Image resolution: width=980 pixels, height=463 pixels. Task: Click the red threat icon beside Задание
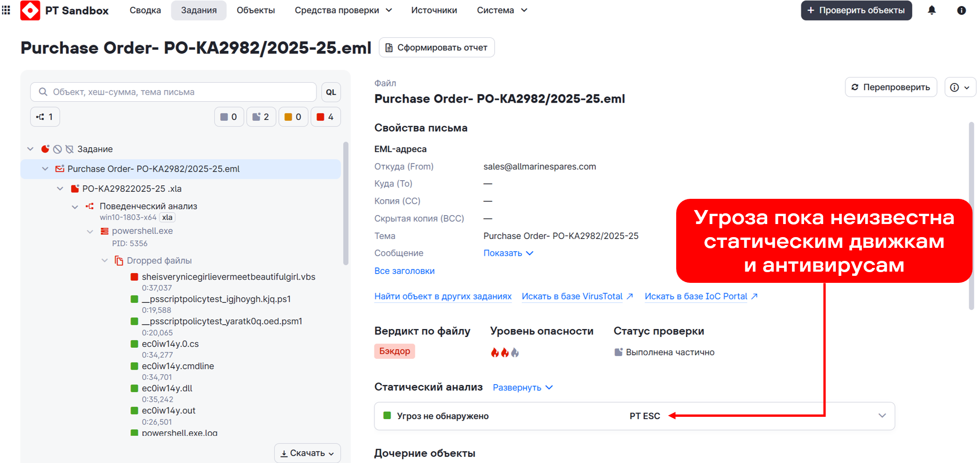[45, 149]
